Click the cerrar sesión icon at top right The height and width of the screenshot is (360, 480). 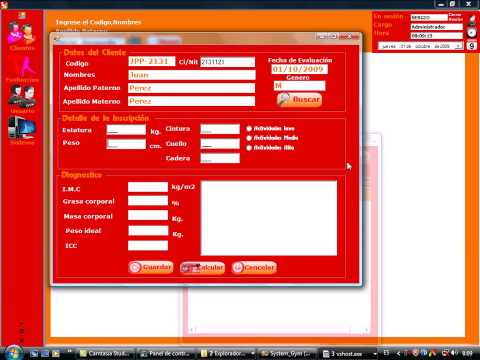(x=472, y=20)
